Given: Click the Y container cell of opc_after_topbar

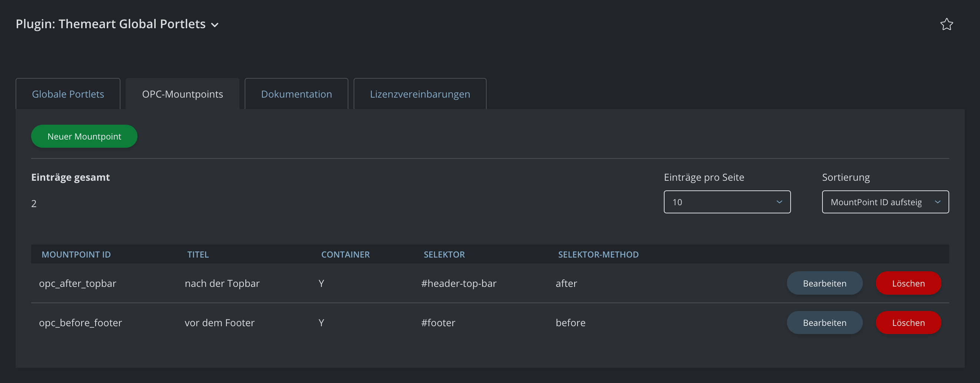Looking at the screenshot, I should [x=321, y=284].
